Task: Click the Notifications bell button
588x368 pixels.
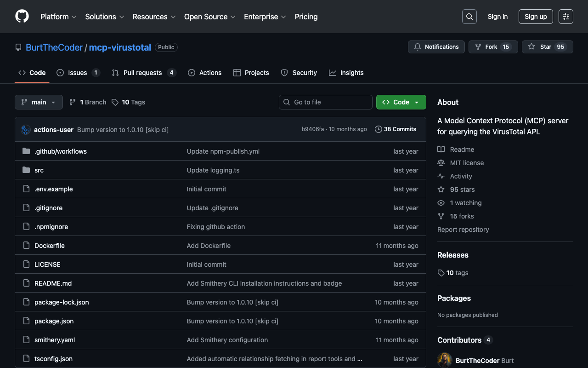Action: pos(436,47)
